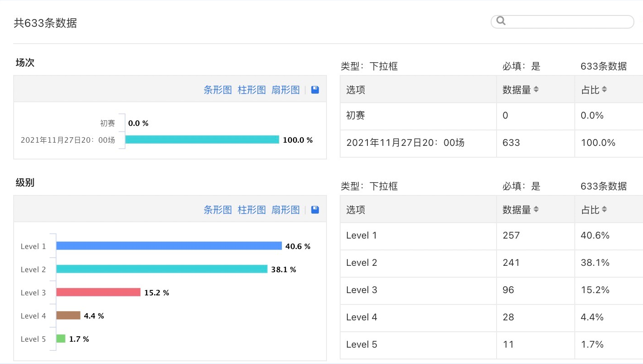Viewport: 643px width, 364px height.
Task: Select the 2021年11月27日20：00场 table cell
Action: 418,143
